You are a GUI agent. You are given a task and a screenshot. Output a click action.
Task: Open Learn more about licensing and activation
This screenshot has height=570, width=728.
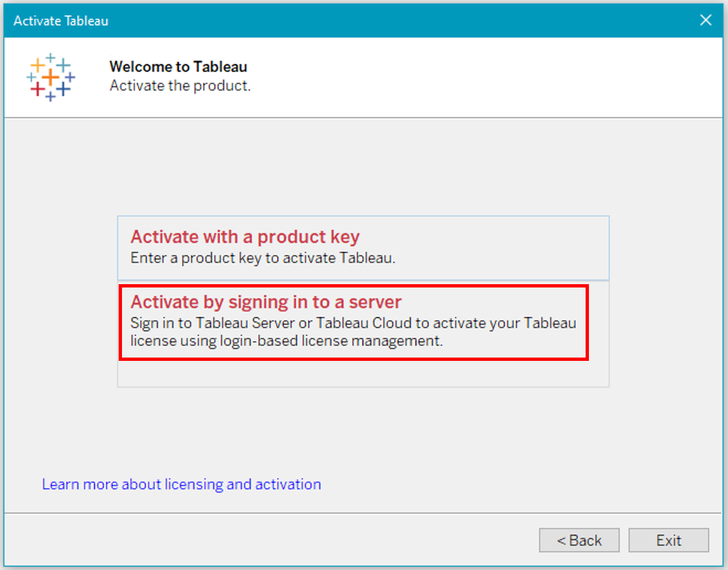[x=182, y=484]
